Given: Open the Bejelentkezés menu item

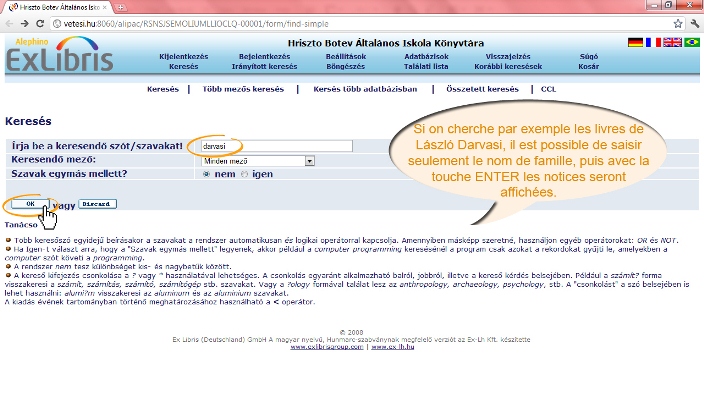Looking at the screenshot, I should pos(264,57).
